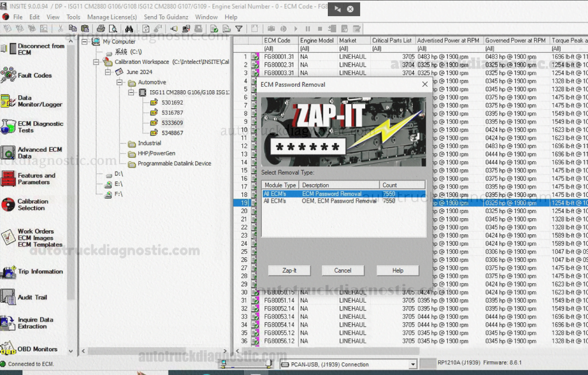This screenshot has height=375, width=588.
Task: Collapse the June 2024 tree node
Action: 108,72
